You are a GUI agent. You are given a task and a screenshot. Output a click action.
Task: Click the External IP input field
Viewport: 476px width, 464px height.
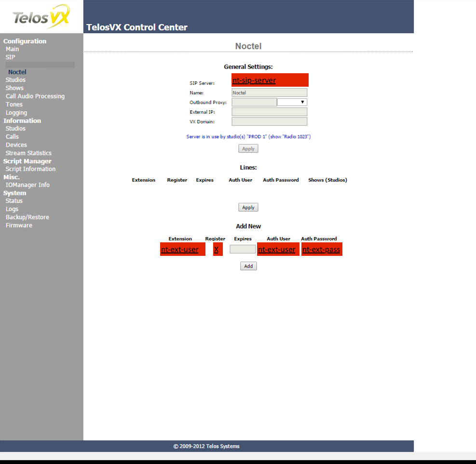[269, 112]
